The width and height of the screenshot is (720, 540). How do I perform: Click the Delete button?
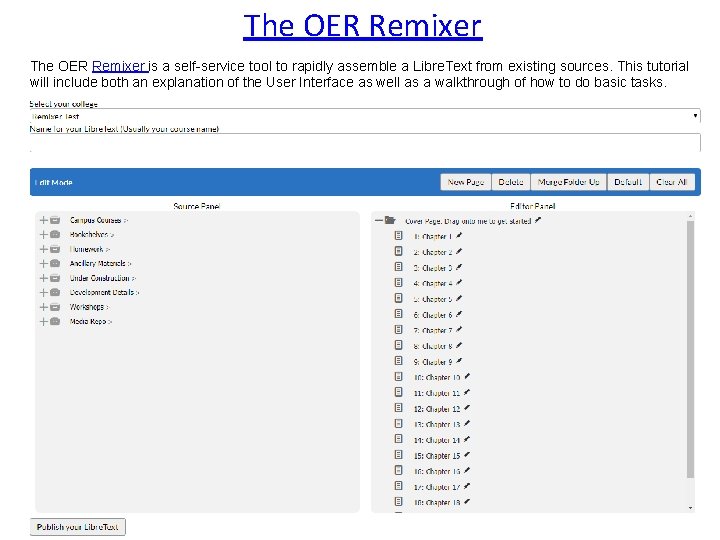coord(511,182)
